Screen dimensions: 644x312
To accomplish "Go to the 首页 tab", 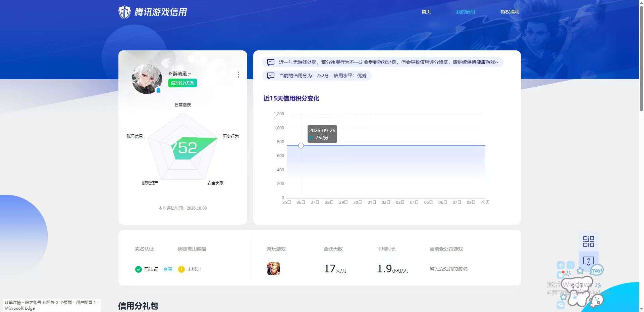I will tap(426, 12).
